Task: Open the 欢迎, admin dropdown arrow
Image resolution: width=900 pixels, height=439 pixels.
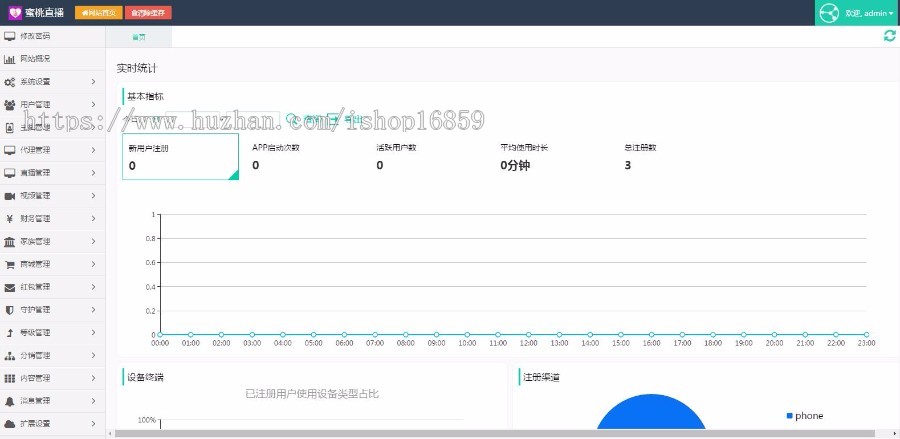Action: (x=891, y=13)
